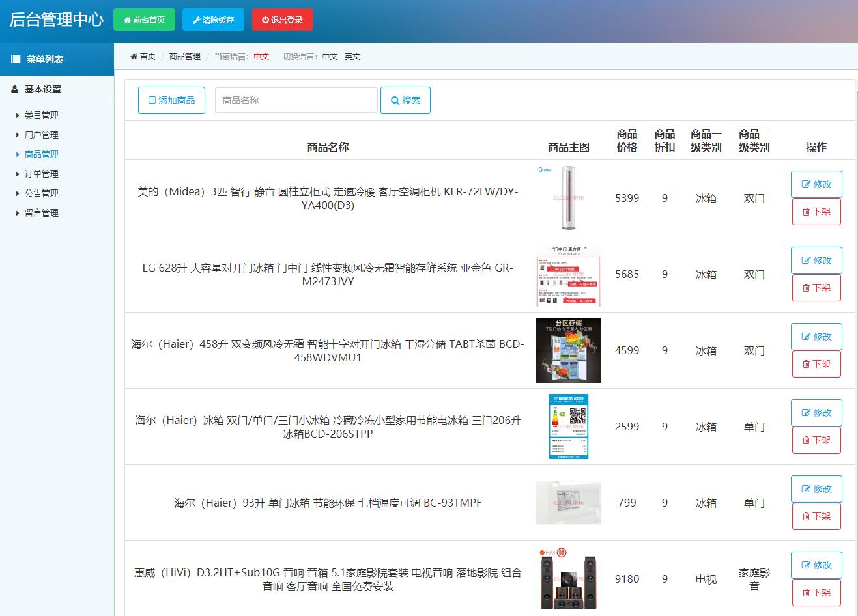The image size is (858, 616).
Task: Click 下架 for the Haier 458升 fridge
Action: click(816, 364)
